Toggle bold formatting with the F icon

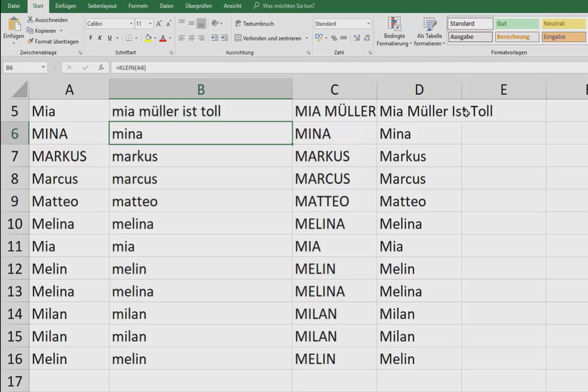pos(90,37)
